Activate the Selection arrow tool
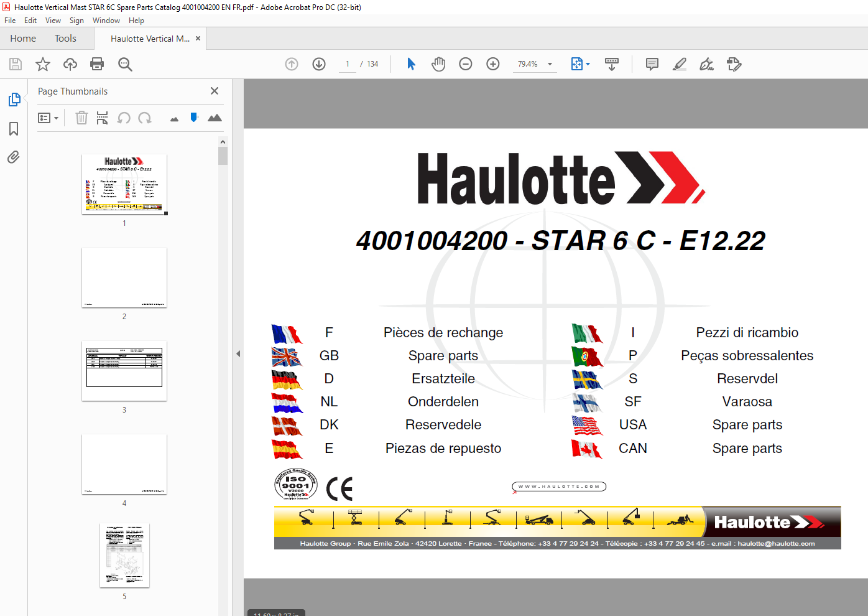Screen dimensions: 868x616 point(411,64)
